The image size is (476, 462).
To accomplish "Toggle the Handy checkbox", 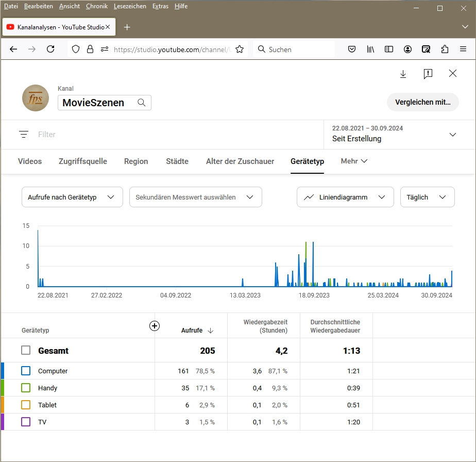I will coord(26,388).
